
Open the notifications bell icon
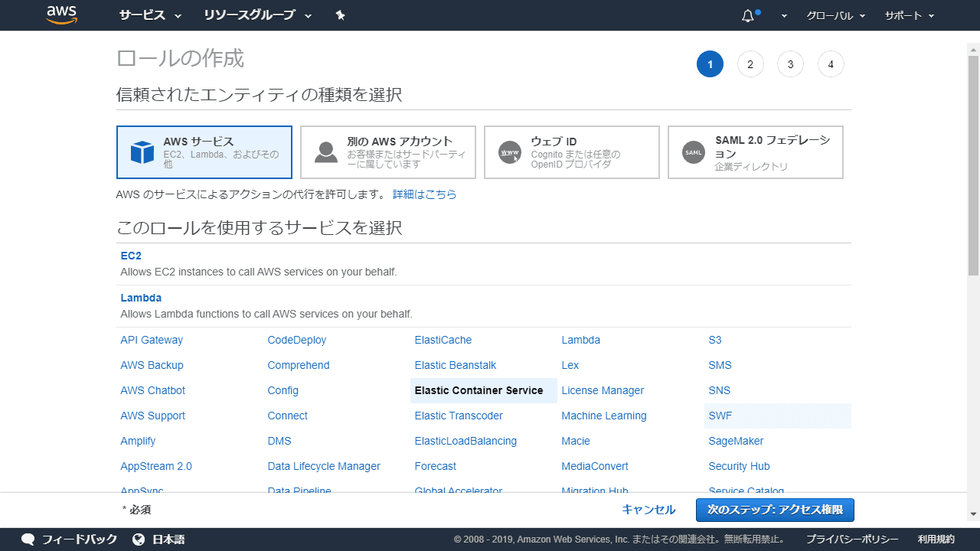pyautogui.click(x=749, y=15)
